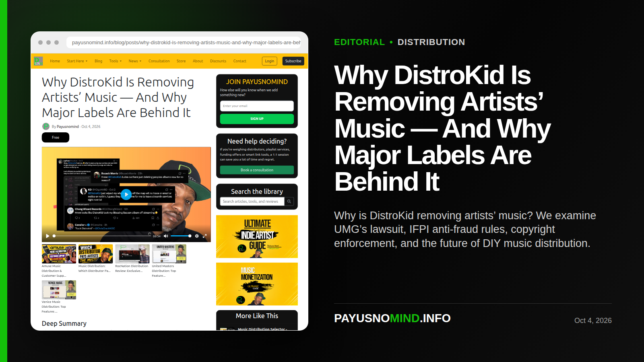Click the Subscribe button

tap(293, 61)
